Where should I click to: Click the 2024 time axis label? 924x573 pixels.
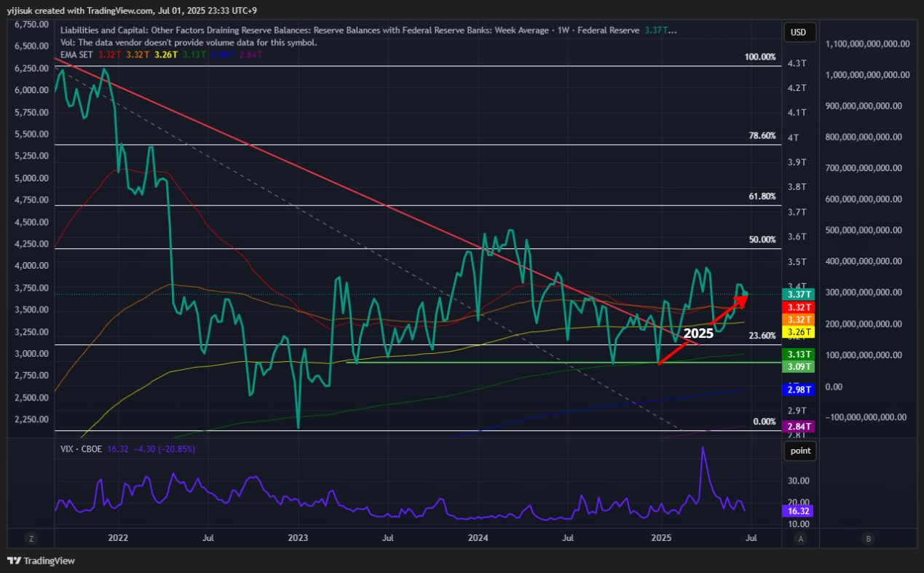coord(478,539)
